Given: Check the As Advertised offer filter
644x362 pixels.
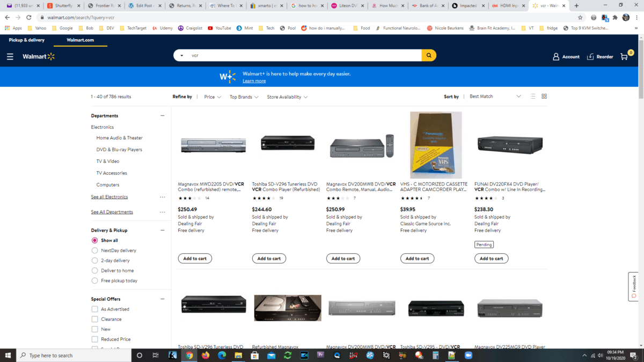Looking at the screenshot, I should coord(95,309).
